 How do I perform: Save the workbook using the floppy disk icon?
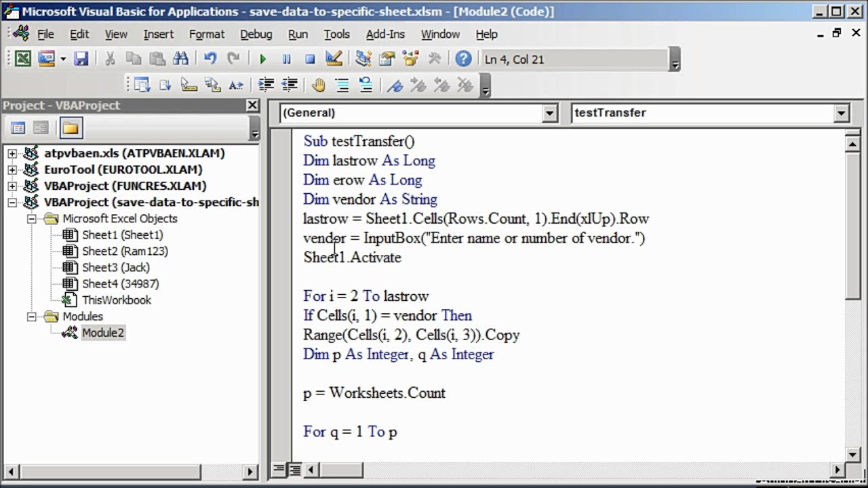click(81, 59)
